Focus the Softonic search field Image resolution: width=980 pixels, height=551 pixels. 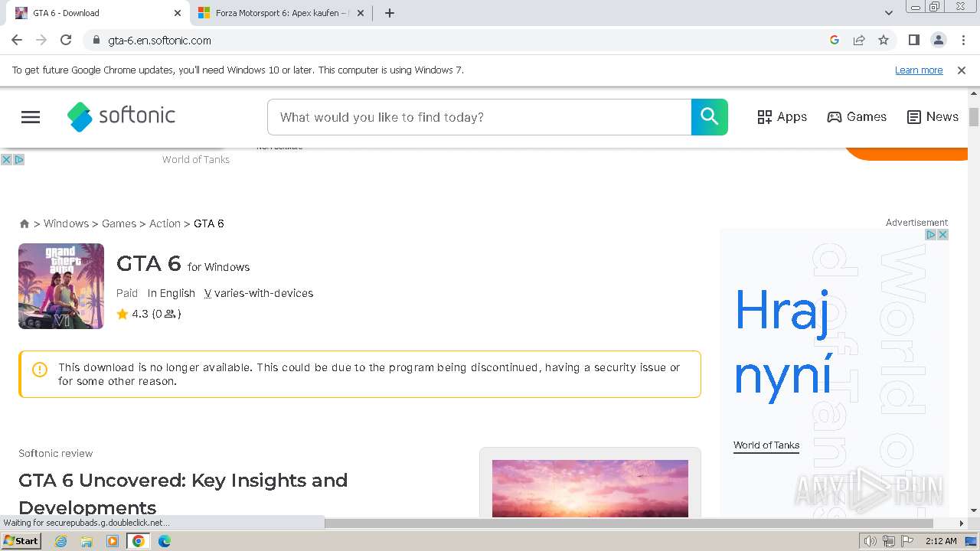(x=479, y=117)
